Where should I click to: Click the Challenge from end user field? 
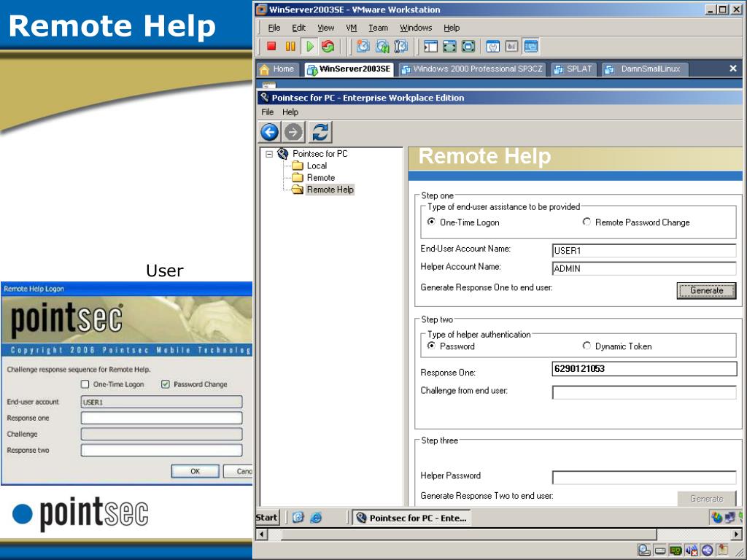pyautogui.click(x=644, y=392)
